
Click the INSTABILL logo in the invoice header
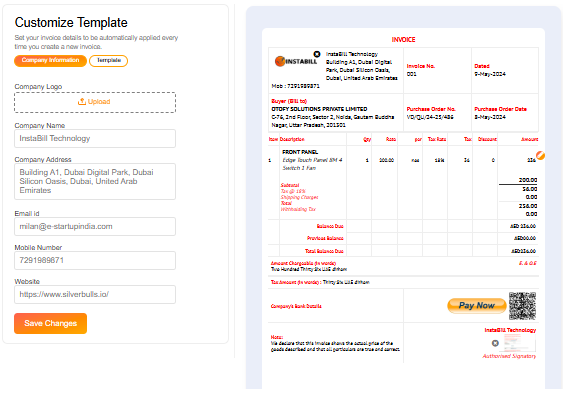click(x=296, y=61)
